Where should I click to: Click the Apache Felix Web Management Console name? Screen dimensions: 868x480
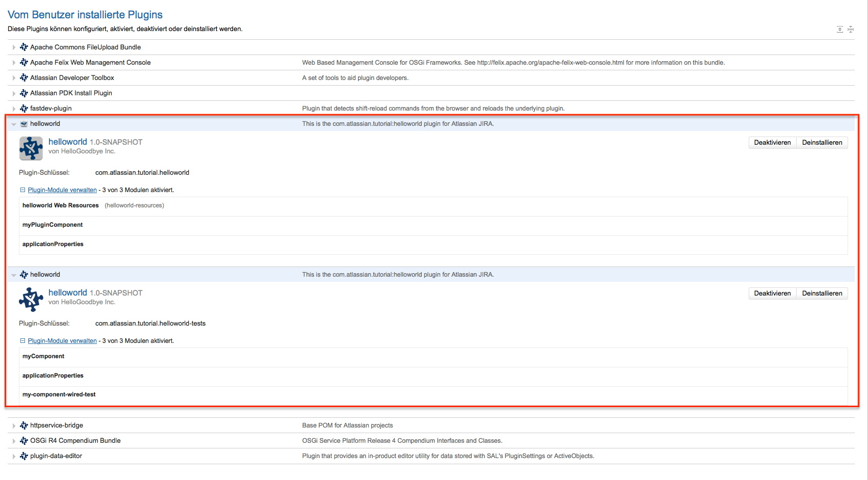[90, 62]
